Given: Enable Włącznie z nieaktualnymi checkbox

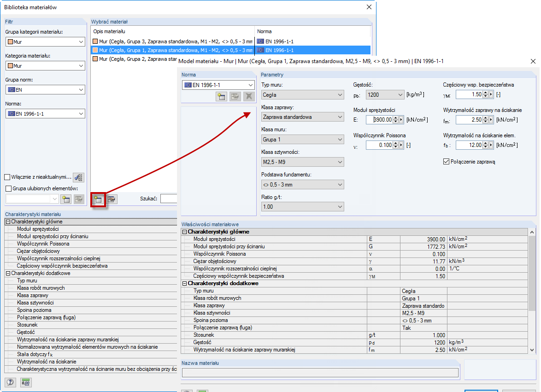Looking at the screenshot, I should pos(7,177).
